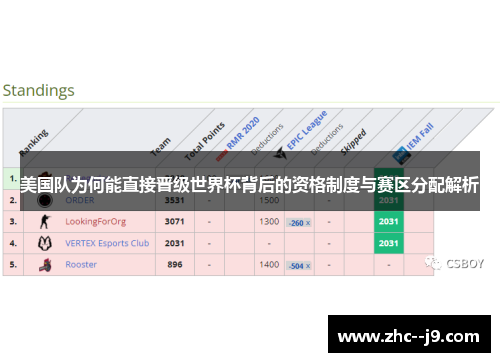
Task: Click the ranking number 4. cell
Action: (x=13, y=243)
